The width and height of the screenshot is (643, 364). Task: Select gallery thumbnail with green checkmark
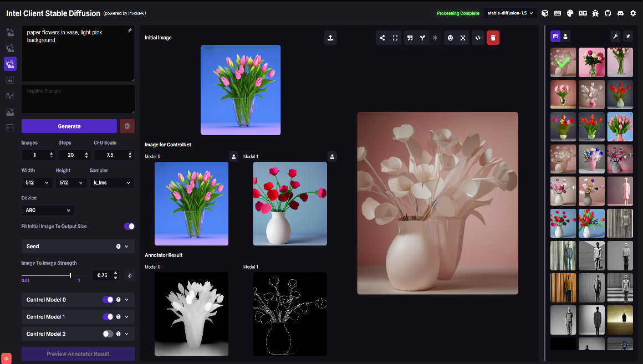(563, 62)
